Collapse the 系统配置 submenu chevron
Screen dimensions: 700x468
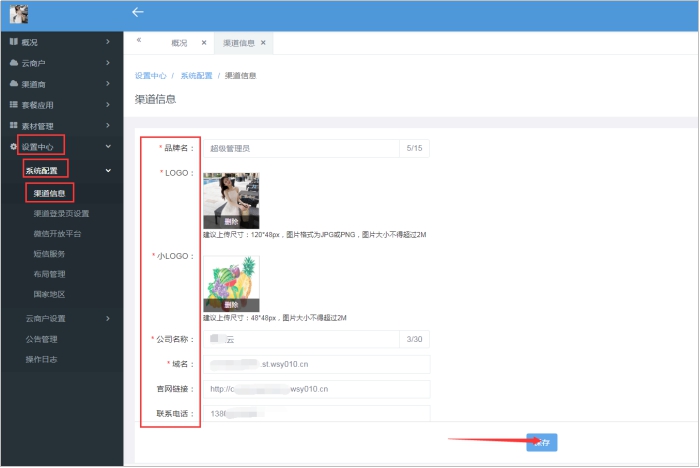108,171
